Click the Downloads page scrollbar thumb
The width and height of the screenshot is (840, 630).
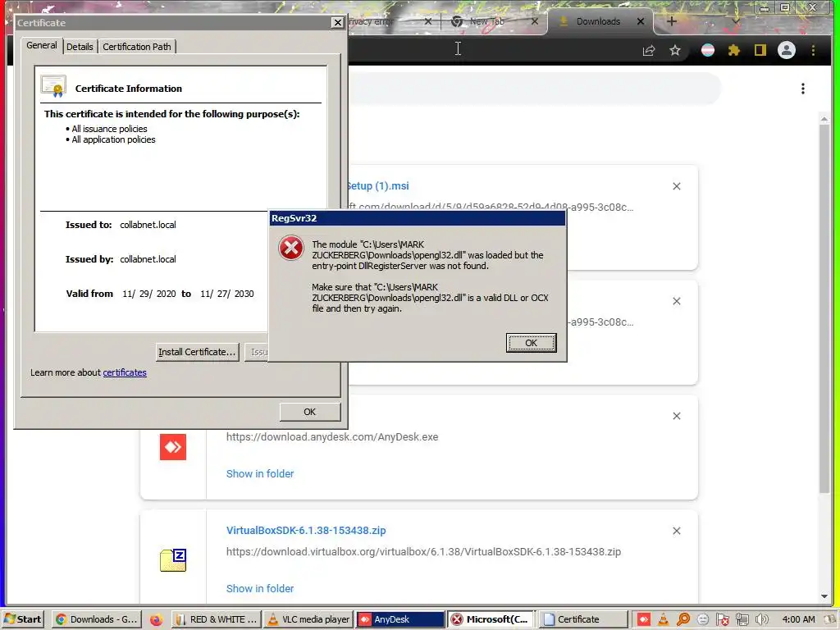pyautogui.click(x=824, y=308)
